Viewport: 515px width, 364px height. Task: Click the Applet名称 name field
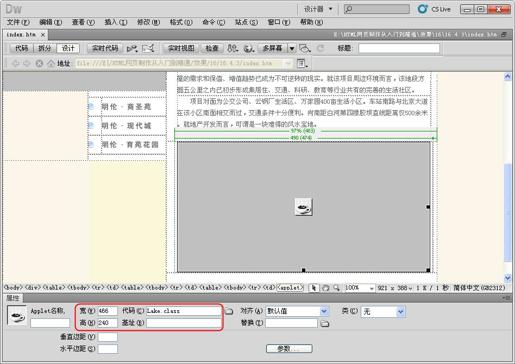tap(50, 323)
